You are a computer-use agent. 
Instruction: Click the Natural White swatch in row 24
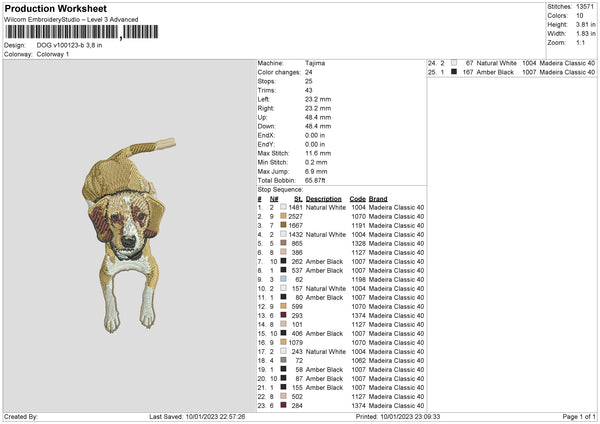coord(453,63)
